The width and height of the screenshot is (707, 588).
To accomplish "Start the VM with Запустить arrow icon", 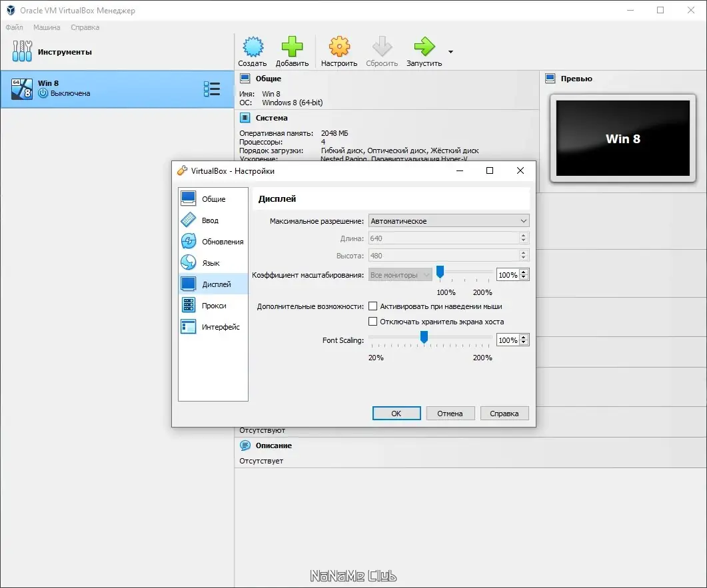I will point(424,47).
